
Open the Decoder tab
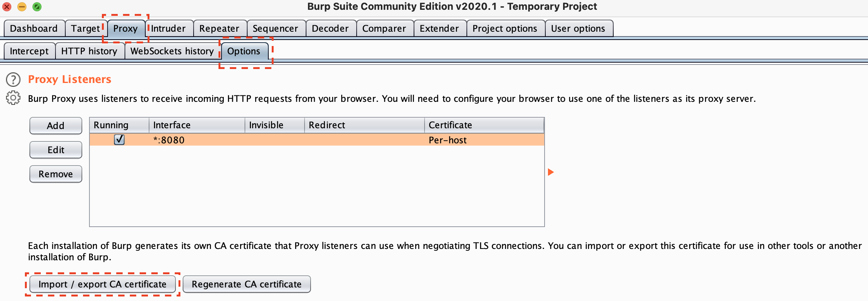[x=331, y=29]
